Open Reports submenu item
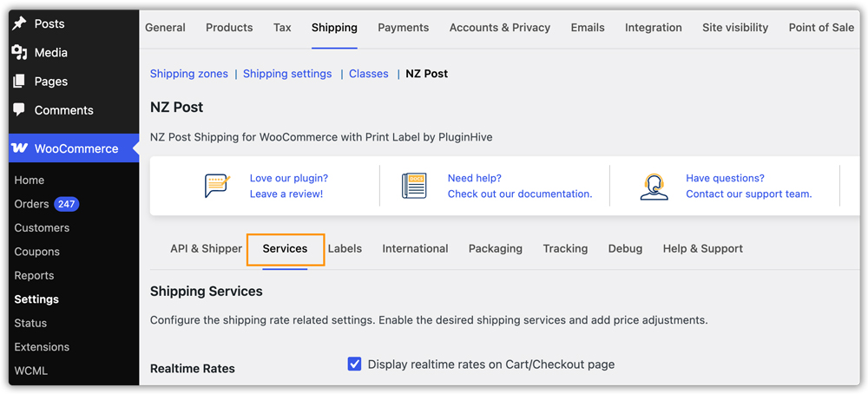The image size is (868, 394). [x=35, y=276]
